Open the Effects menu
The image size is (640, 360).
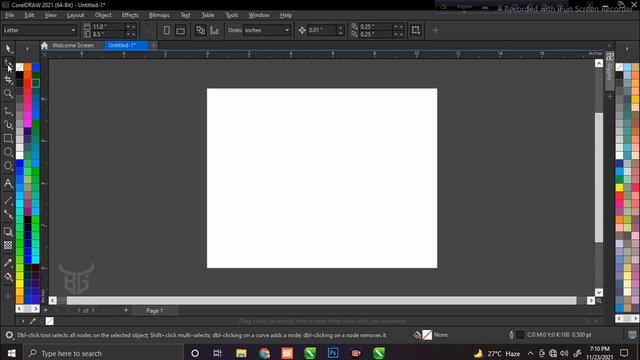[130, 15]
